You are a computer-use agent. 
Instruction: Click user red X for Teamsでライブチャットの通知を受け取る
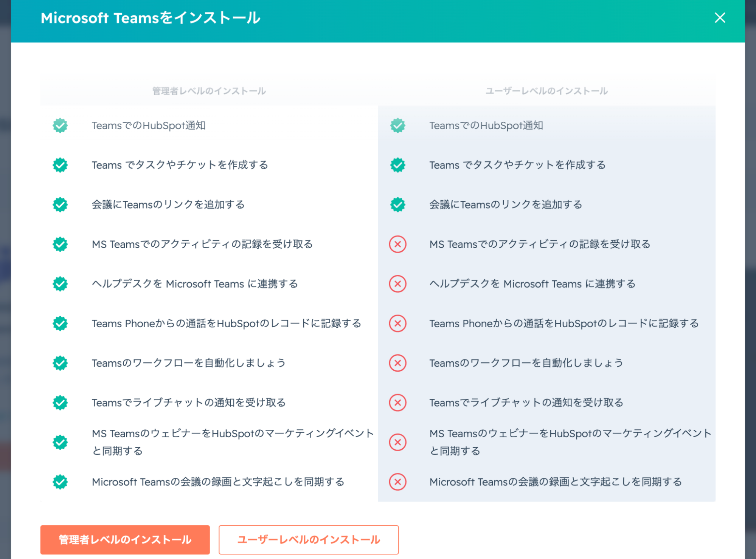click(x=398, y=403)
